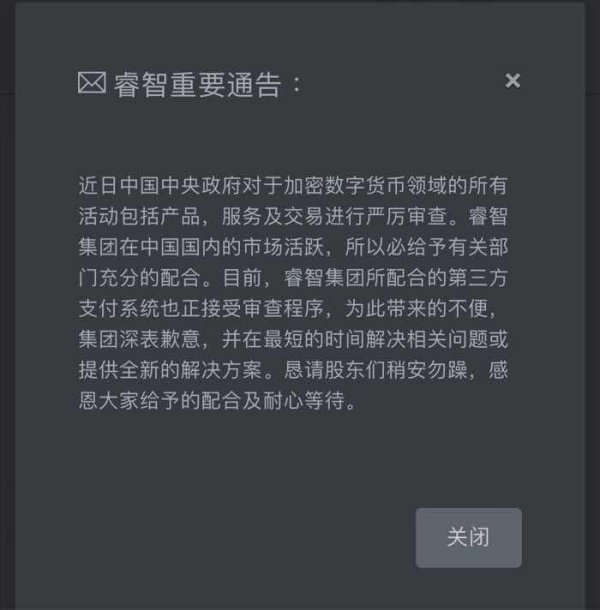Click the 睿智重要通告 heading text
This screenshot has height=610, width=600.
(197, 84)
